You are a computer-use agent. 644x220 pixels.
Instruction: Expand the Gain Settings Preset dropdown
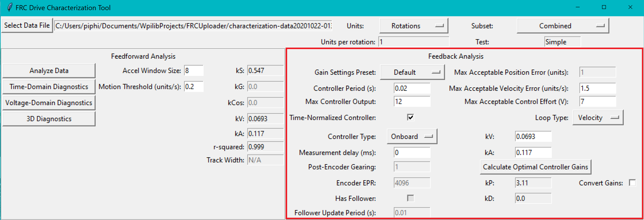coord(412,72)
